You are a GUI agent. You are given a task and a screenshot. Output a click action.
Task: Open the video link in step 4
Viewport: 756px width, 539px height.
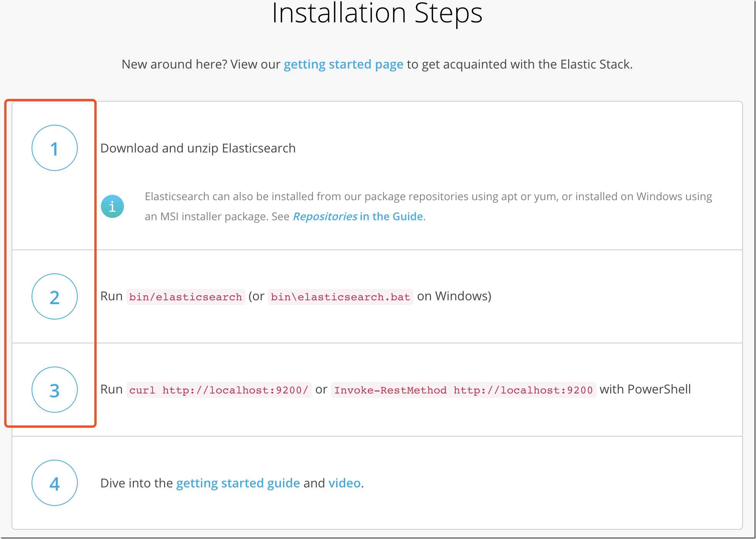pyautogui.click(x=345, y=483)
